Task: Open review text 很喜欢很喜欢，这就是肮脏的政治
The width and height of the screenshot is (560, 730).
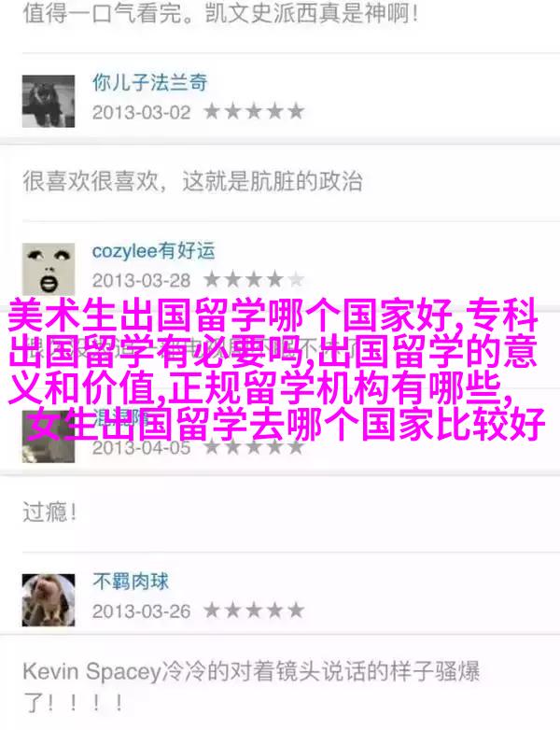Action: point(192,181)
